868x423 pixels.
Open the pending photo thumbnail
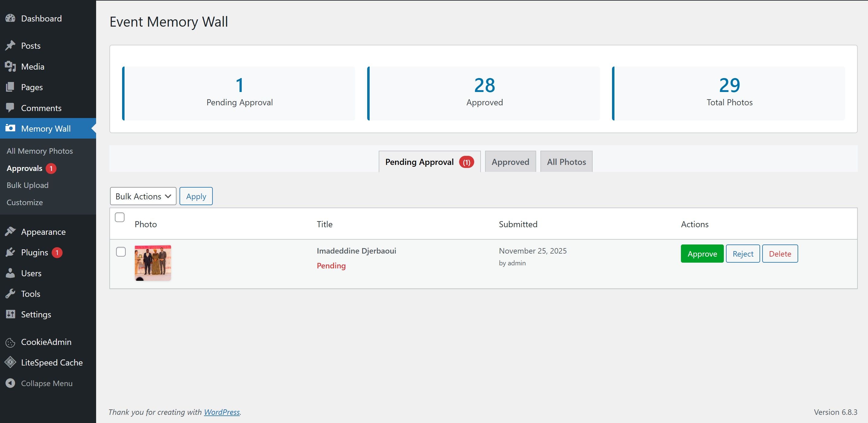(x=153, y=263)
